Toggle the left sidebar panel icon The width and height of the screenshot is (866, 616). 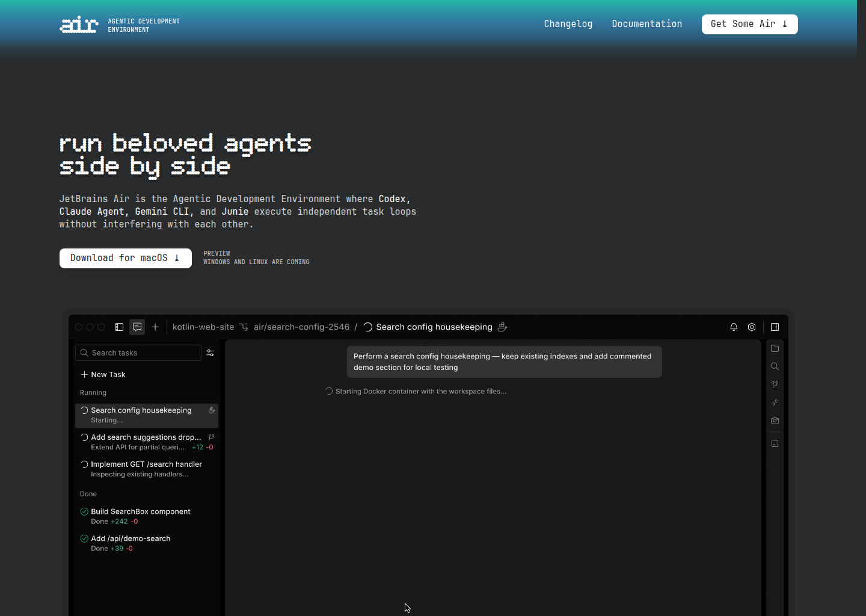(x=119, y=327)
